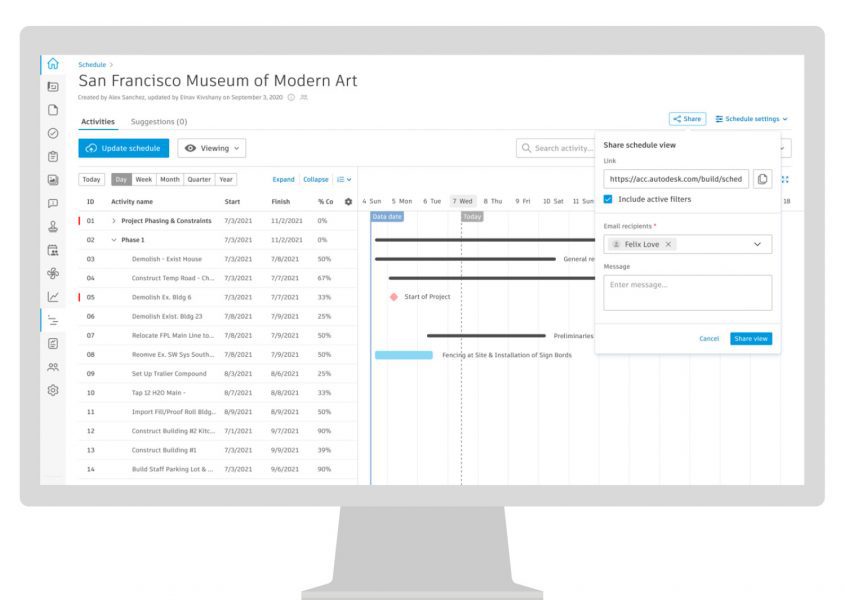Select the Month timeline view
Screen dimensions: 845x600
(x=171, y=179)
